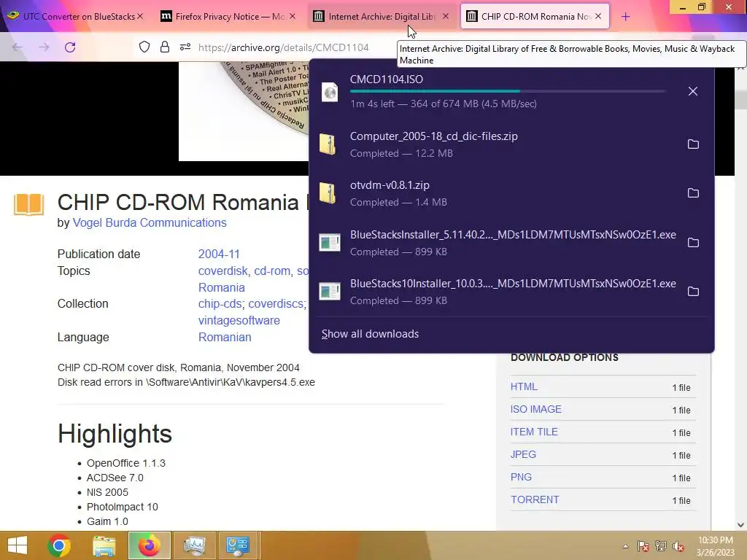Click the CD-ROM cover image thumbnail
The width and height of the screenshot is (747, 560).
coord(244,111)
